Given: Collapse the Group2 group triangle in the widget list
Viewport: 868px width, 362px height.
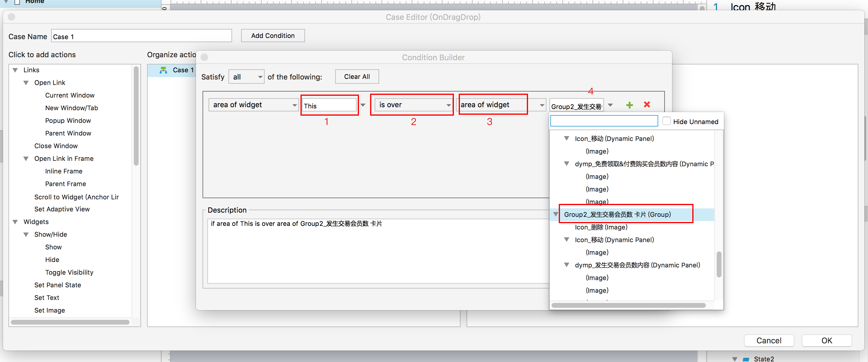Looking at the screenshot, I should point(556,214).
